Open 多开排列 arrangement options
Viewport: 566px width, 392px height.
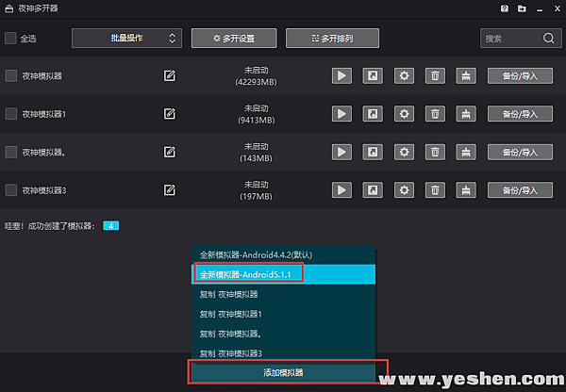point(332,39)
